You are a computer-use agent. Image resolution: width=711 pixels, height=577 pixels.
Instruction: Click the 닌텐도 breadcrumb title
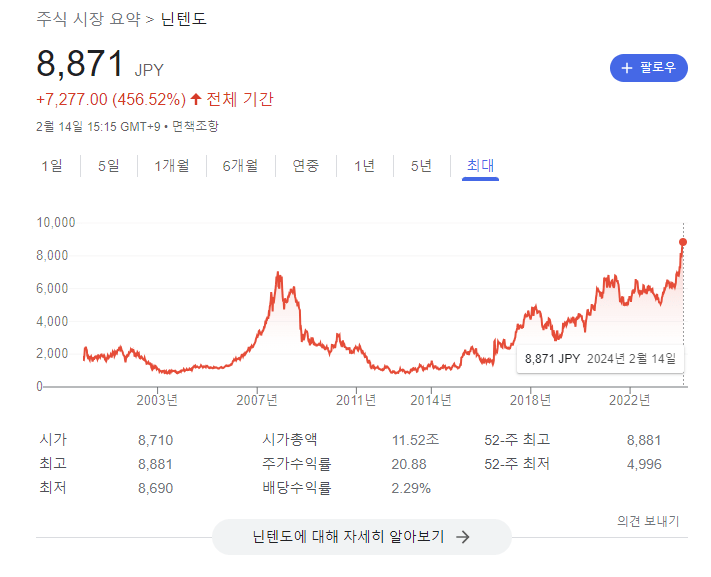click(184, 19)
